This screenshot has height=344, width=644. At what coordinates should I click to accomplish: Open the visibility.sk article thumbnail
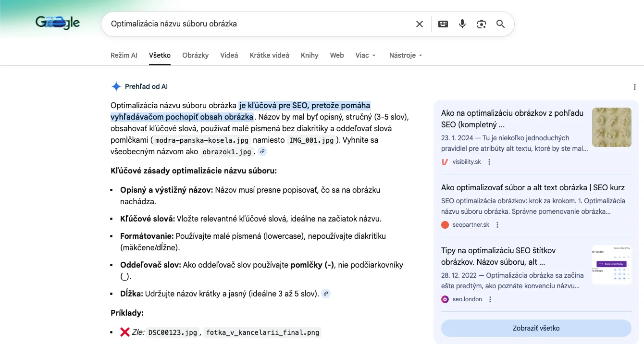(611, 127)
